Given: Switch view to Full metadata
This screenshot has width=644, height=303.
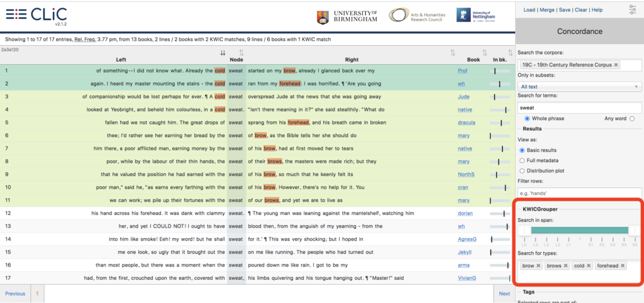Looking at the screenshot, I should pyautogui.click(x=522, y=160).
